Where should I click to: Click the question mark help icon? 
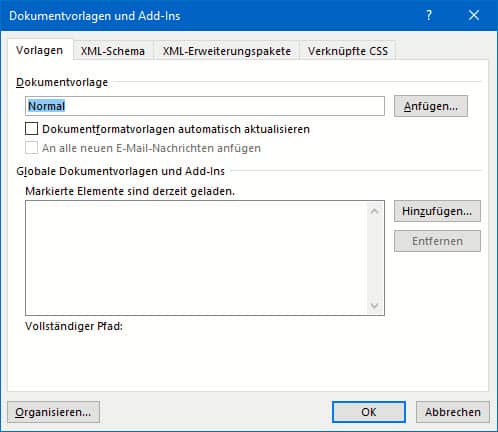[x=429, y=15]
